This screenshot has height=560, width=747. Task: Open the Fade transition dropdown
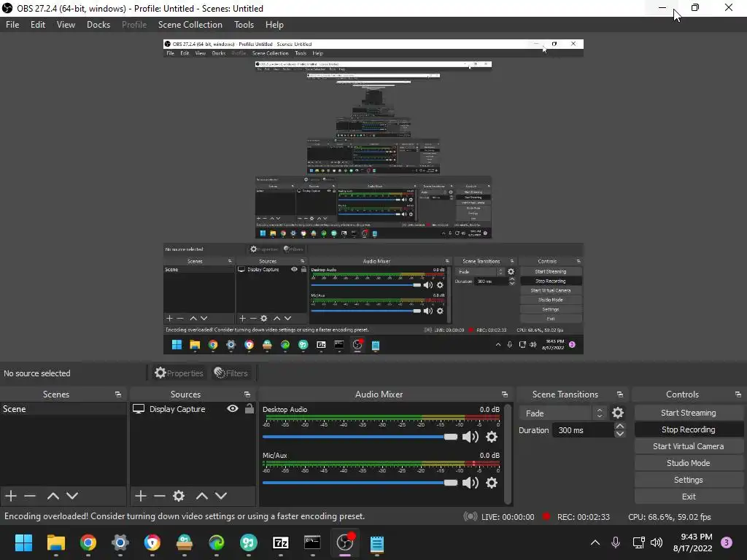click(564, 413)
